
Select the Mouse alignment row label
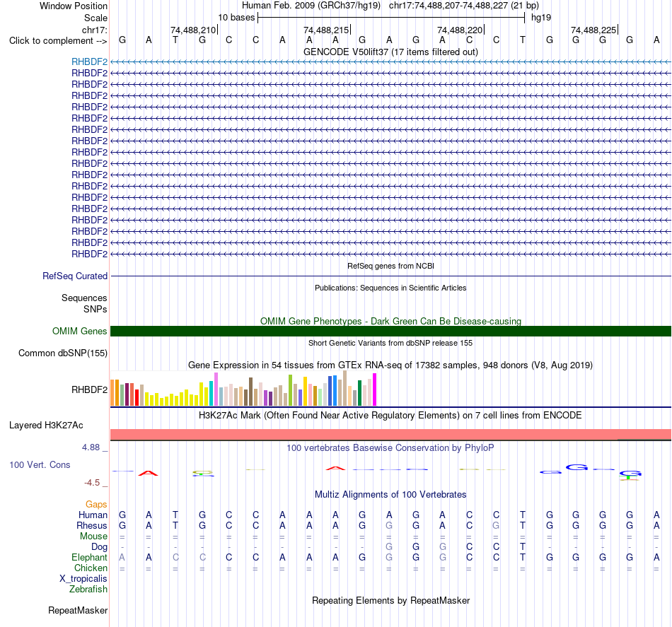93,537
